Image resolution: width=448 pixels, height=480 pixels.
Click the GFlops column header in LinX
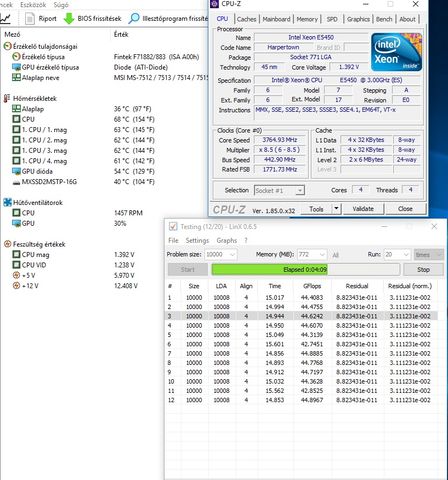312,286
